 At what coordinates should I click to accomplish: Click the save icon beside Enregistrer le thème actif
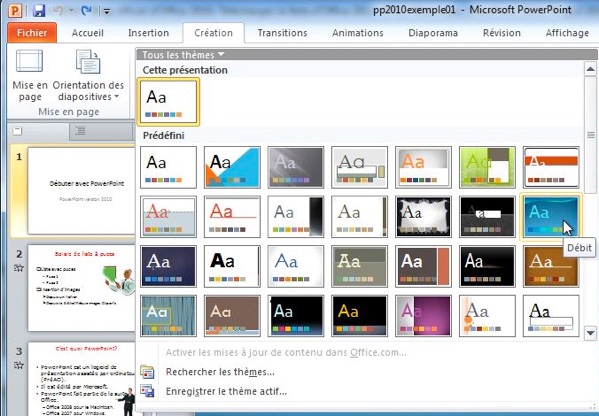tap(147, 391)
